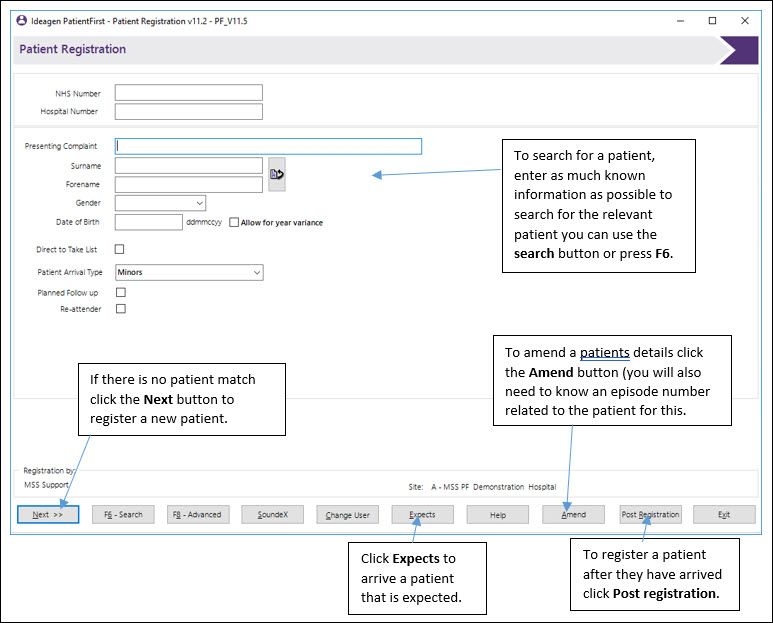Screen dimensions: 773x623
Task: Open Post Registration
Action: pos(651,515)
